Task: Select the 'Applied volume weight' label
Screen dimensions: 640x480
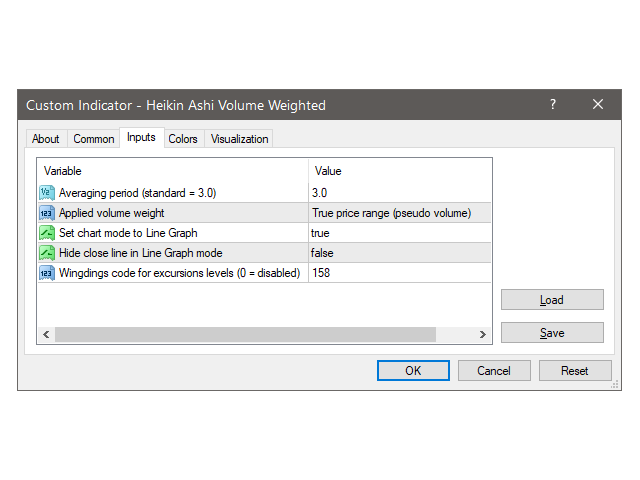Action: point(111,213)
